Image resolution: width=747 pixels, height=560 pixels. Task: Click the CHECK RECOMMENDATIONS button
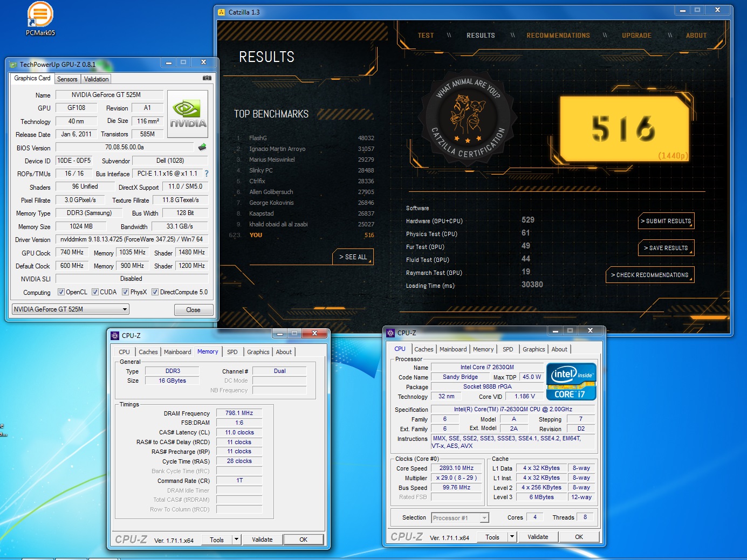[650, 275]
